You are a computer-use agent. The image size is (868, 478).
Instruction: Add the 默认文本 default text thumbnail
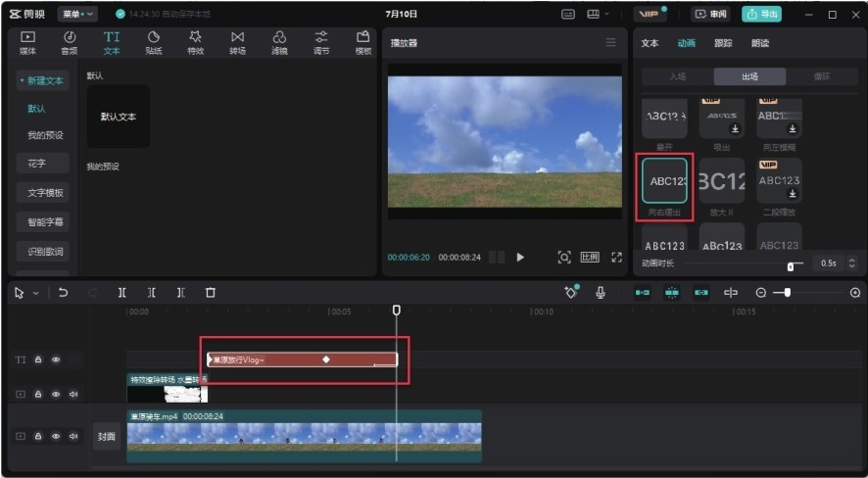(x=118, y=117)
